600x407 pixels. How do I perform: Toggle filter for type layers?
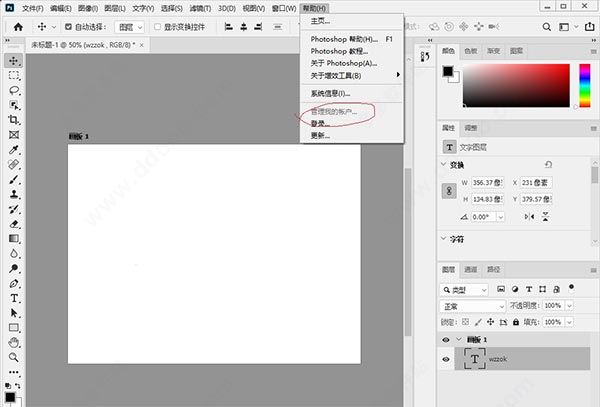point(529,290)
